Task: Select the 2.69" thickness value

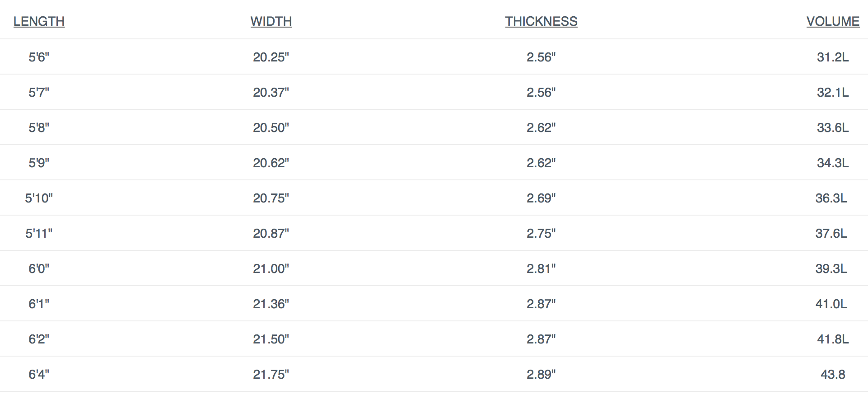Action: [541, 198]
